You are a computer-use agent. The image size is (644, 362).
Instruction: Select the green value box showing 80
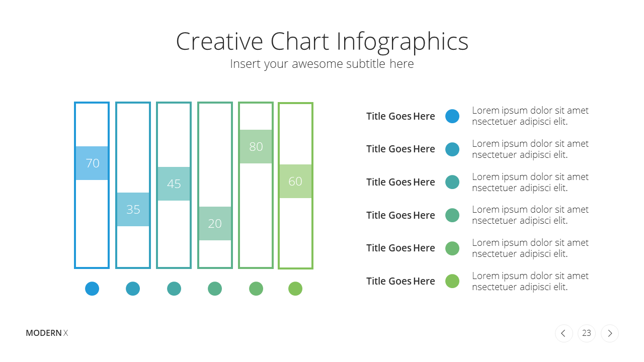256,146
